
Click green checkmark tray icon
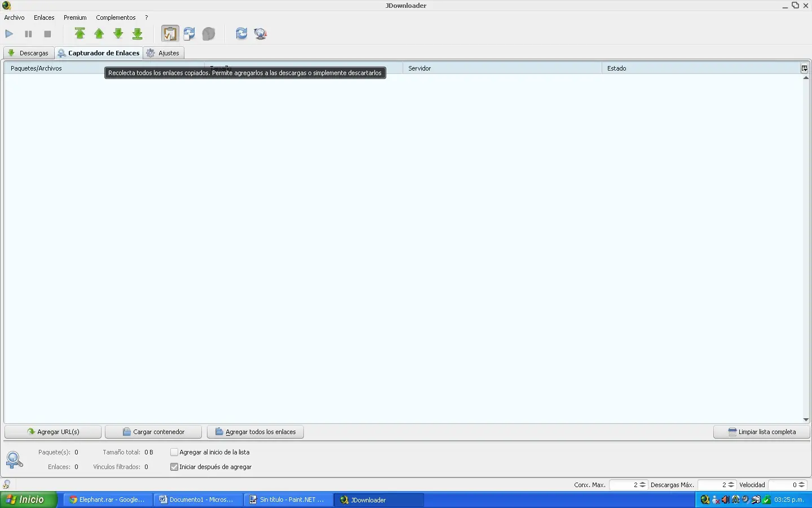(767, 500)
